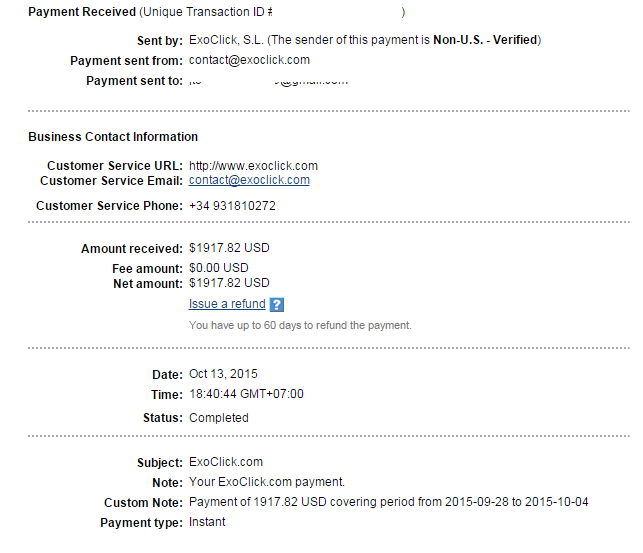The width and height of the screenshot is (643, 553).
Task: Click the Payment sent from email address
Action: click(x=249, y=60)
